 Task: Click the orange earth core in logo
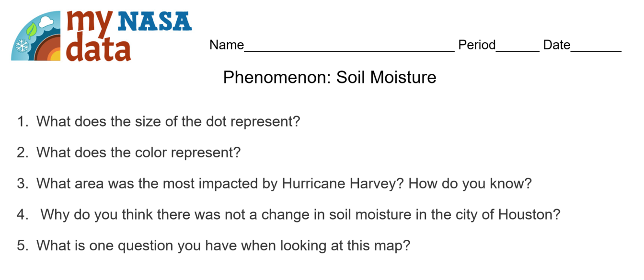coord(55,55)
